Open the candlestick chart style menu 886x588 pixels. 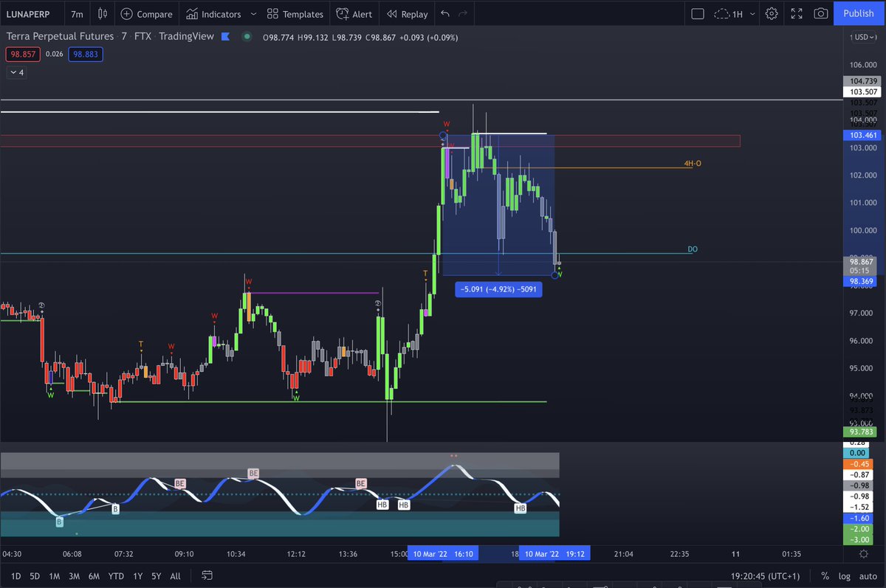click(x=103, y=13)
